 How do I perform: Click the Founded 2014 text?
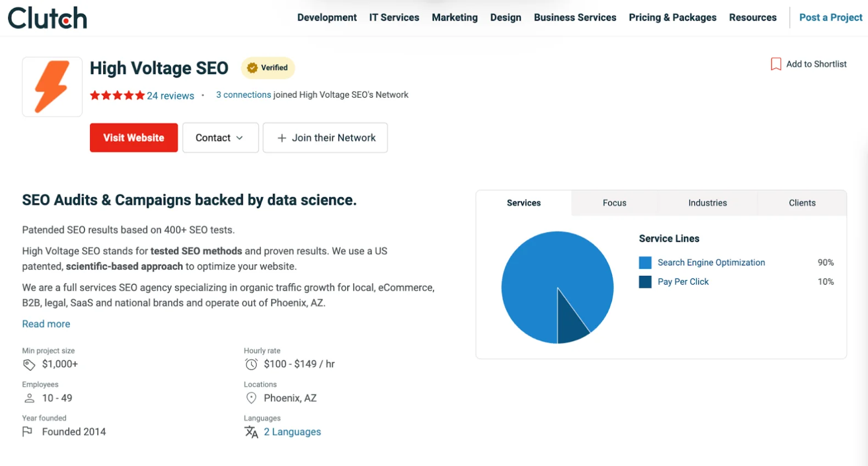74,432
